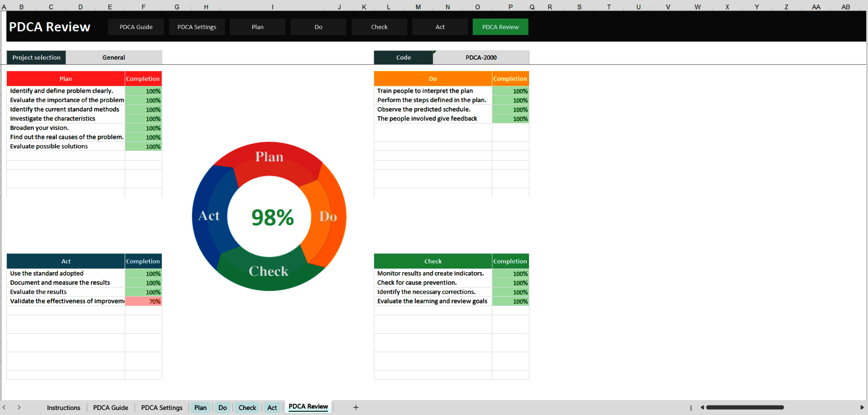Click the left arrow on the horizontal scrollbar
Image resolution: width=868 pixels, height=415 pixels.
point(702,407)
